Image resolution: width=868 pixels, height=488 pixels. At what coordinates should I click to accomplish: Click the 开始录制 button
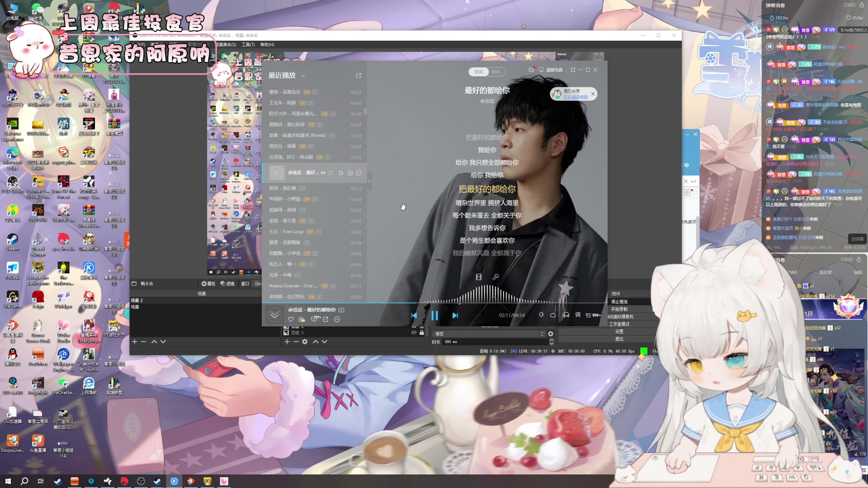(619, 309)
